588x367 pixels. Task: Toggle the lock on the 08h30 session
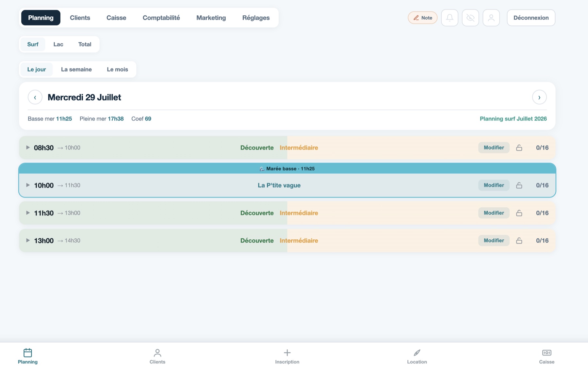(519, 148)
